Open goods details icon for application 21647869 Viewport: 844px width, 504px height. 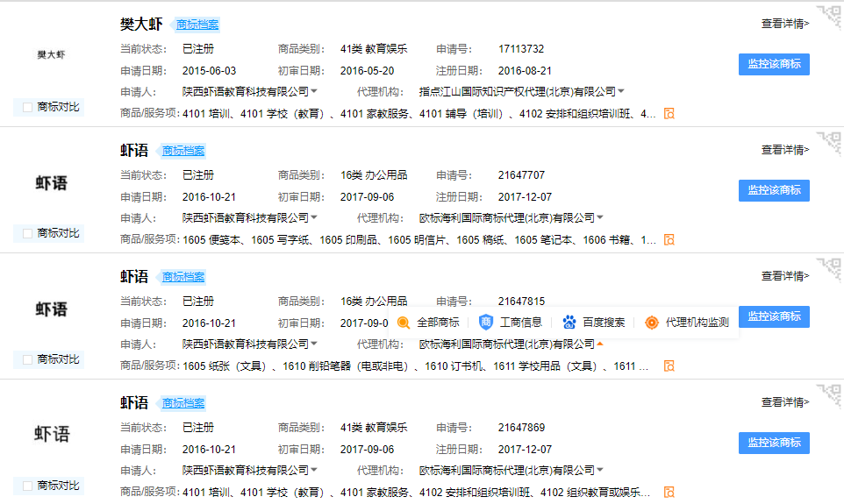669,492
